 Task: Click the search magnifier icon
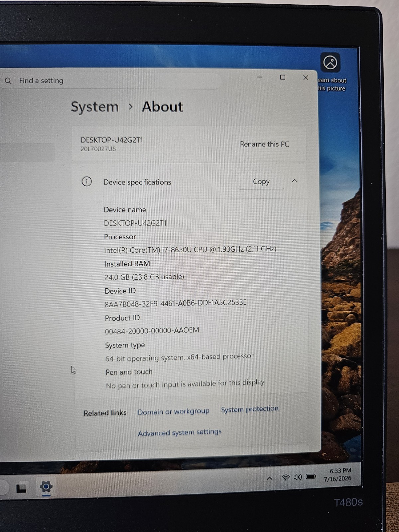tap(8, 81)
